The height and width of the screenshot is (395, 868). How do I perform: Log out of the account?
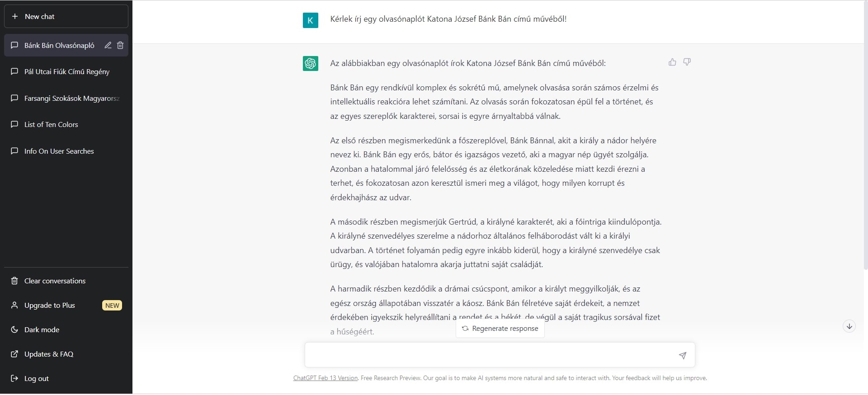[66, 378]
